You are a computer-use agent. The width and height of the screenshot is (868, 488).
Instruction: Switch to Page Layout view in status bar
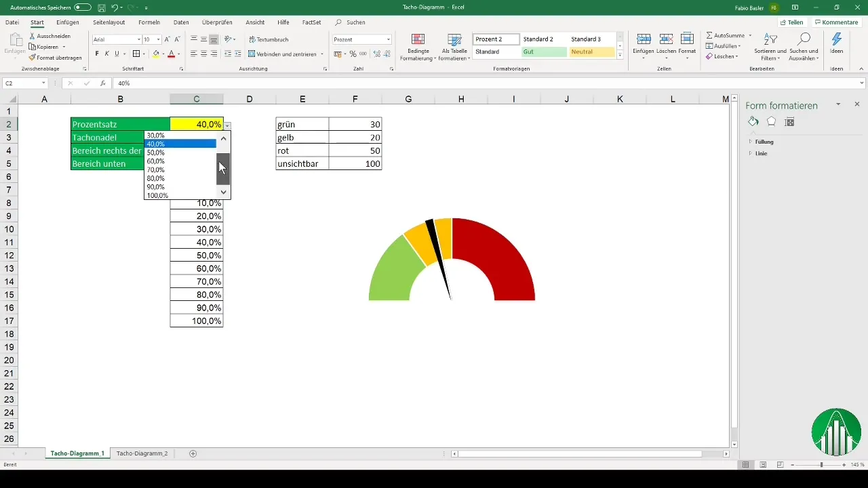coord(763,464)
